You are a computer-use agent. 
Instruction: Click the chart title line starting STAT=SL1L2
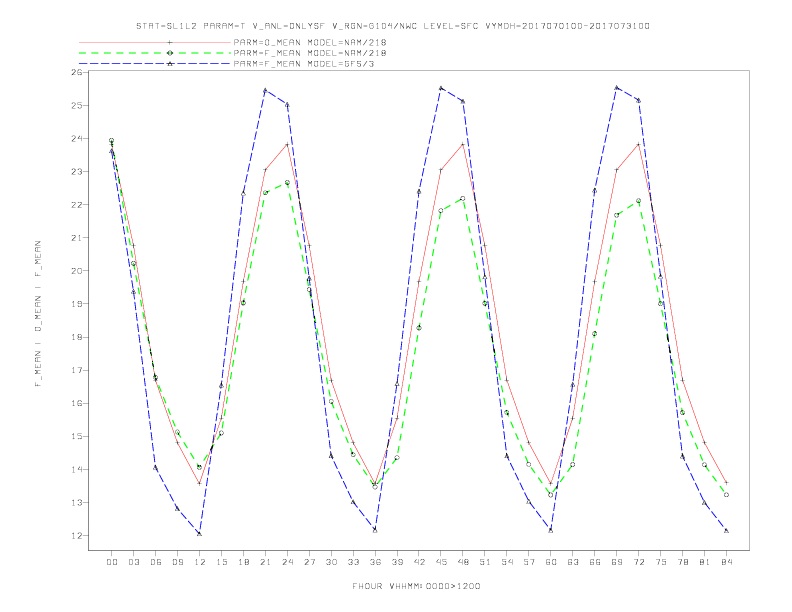point(393,26)
